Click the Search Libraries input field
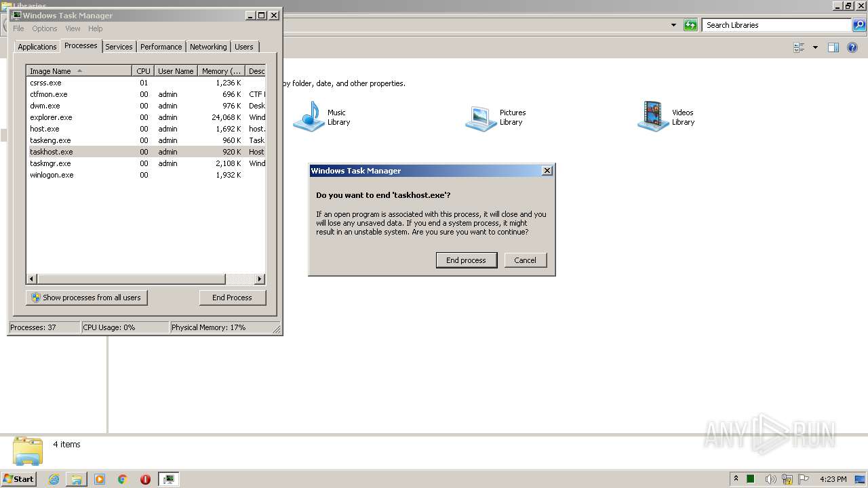The width and height of the screenshot is (868, 488). point(777,25)
